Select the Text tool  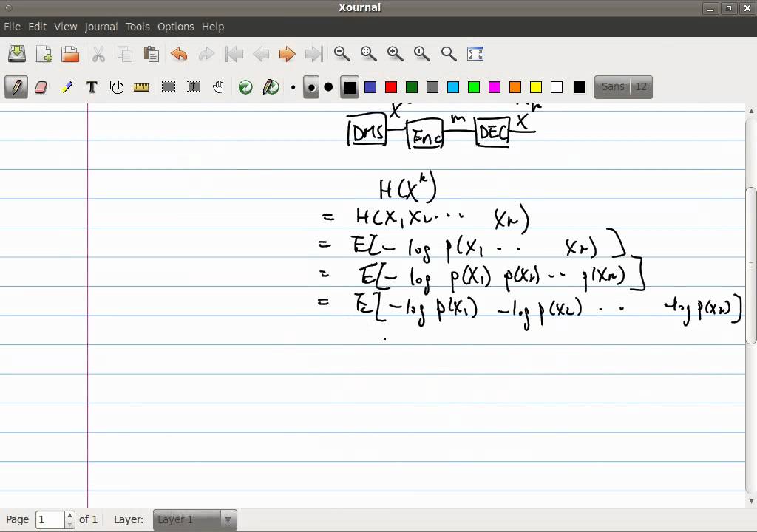pos(92,87)
